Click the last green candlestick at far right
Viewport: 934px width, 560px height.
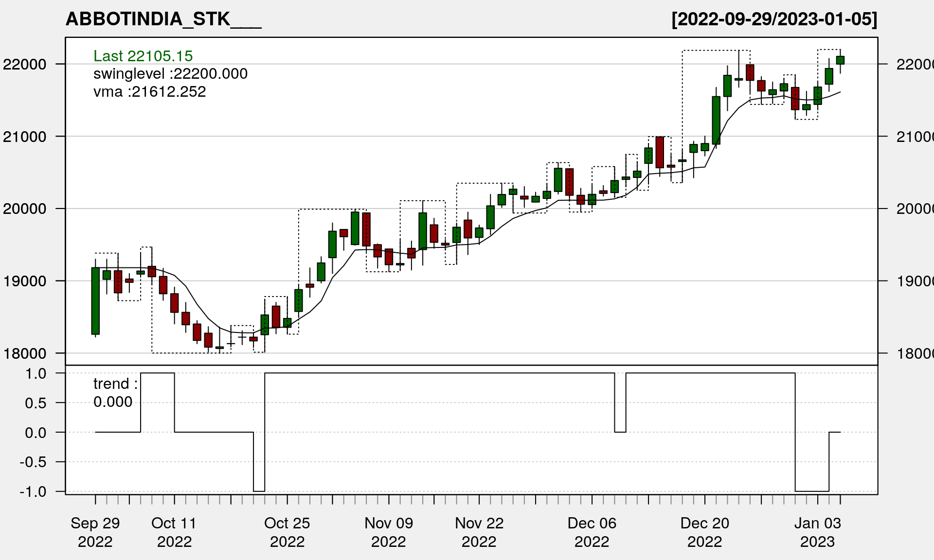(840, 60)
